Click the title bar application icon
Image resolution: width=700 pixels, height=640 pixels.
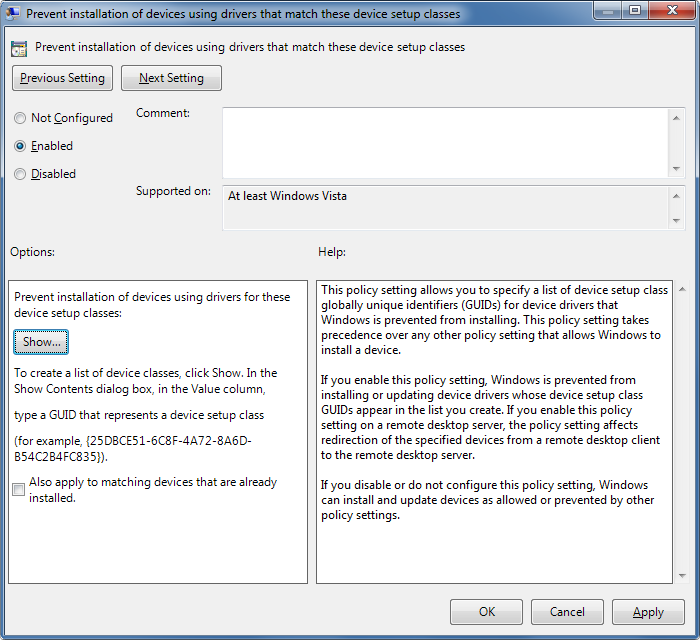point(12,13)
